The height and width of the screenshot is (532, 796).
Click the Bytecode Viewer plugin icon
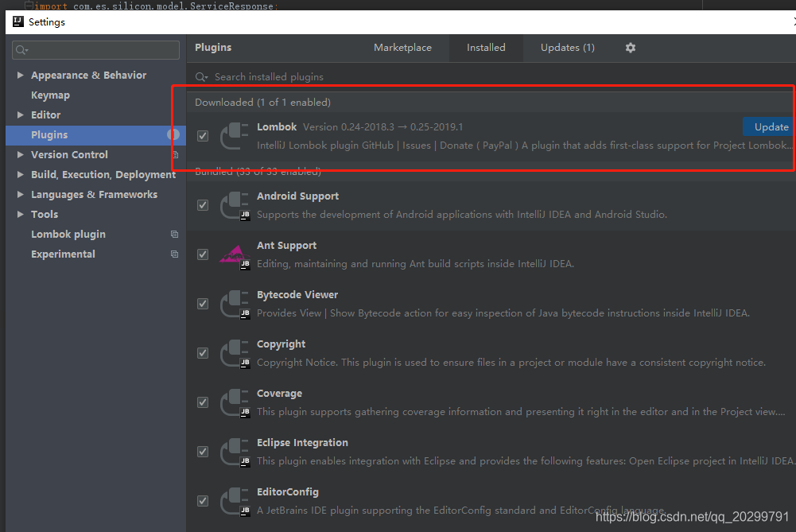coord(234,304)
